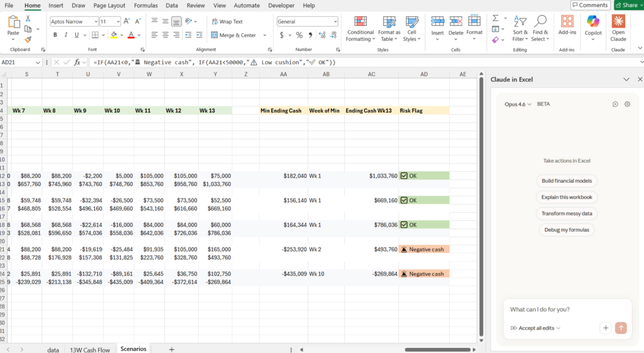Increase indent icon

199,35
